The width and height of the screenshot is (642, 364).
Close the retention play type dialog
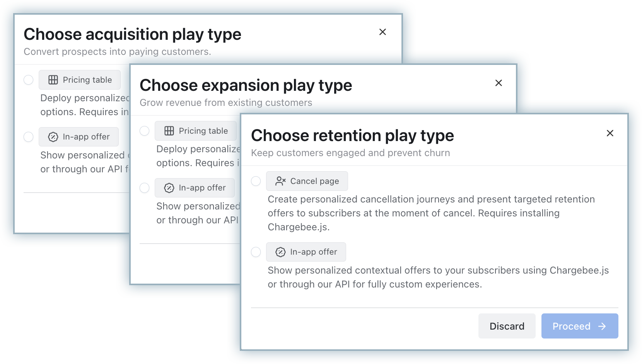tap(610, 133)
